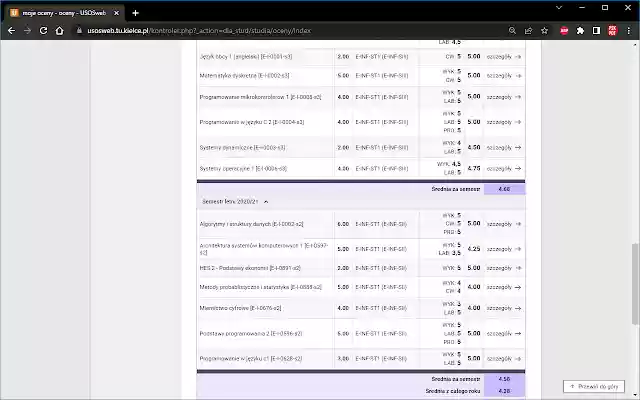Open szczegóły for HES 2 - Podstawy ekonomii
The width and height of the screenshot is (640, 400).
pos(504,268)
